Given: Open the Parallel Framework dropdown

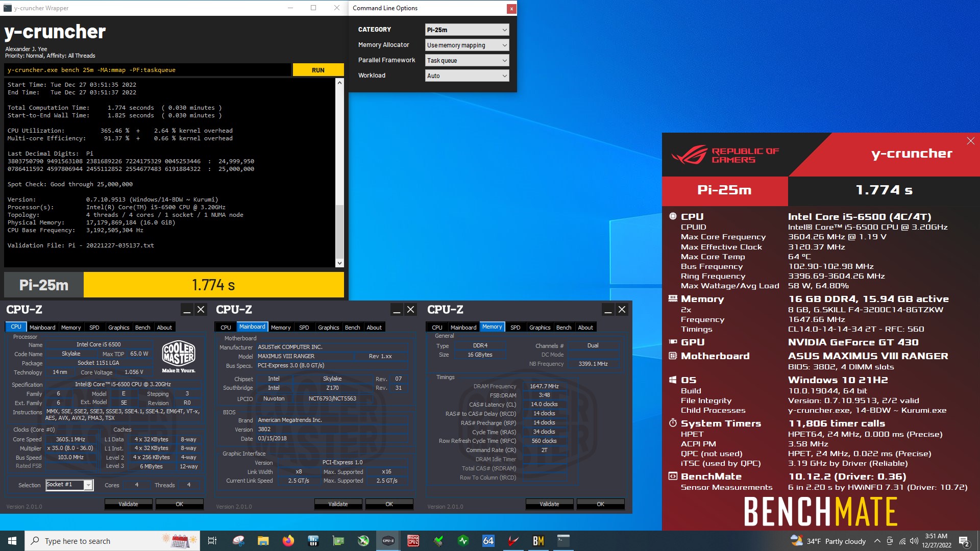Looking at the screenshot, I should pyautogui.click(x=467, y=60).
